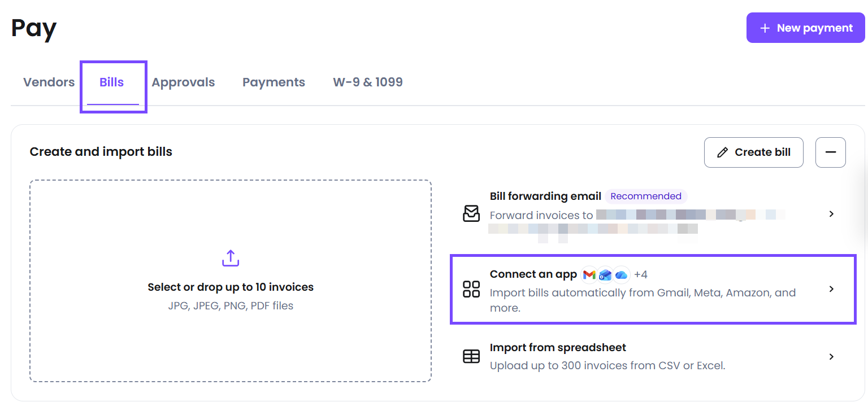Image resolution: width=868 pixels, height=411 pixels.
Task: Open the Approvals tab
Action: click(x=183, y=82)
